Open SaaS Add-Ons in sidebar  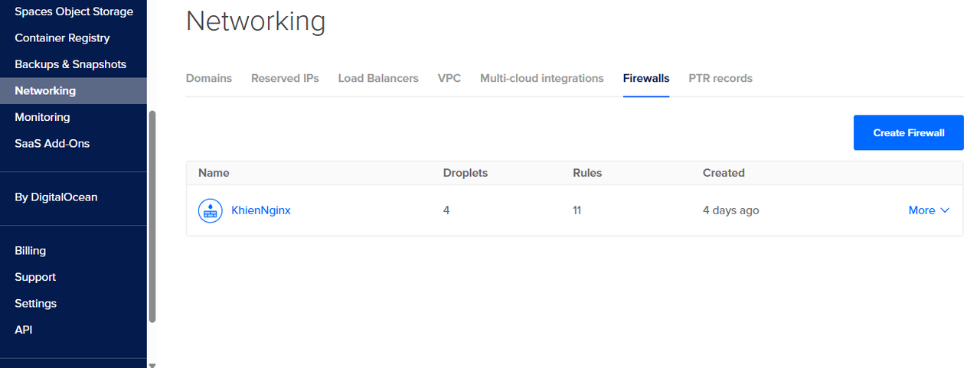coord(52,143)
